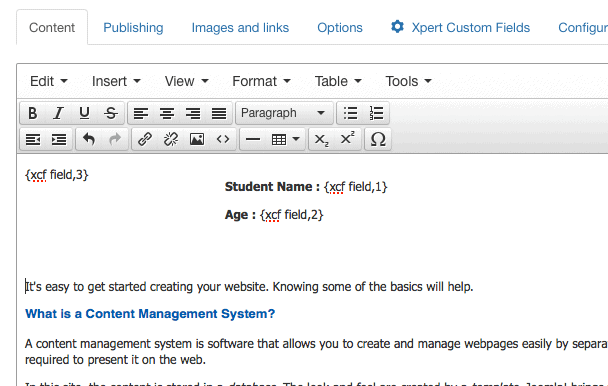Insert an image
The image size is (608, 386).
pos(197,139)
